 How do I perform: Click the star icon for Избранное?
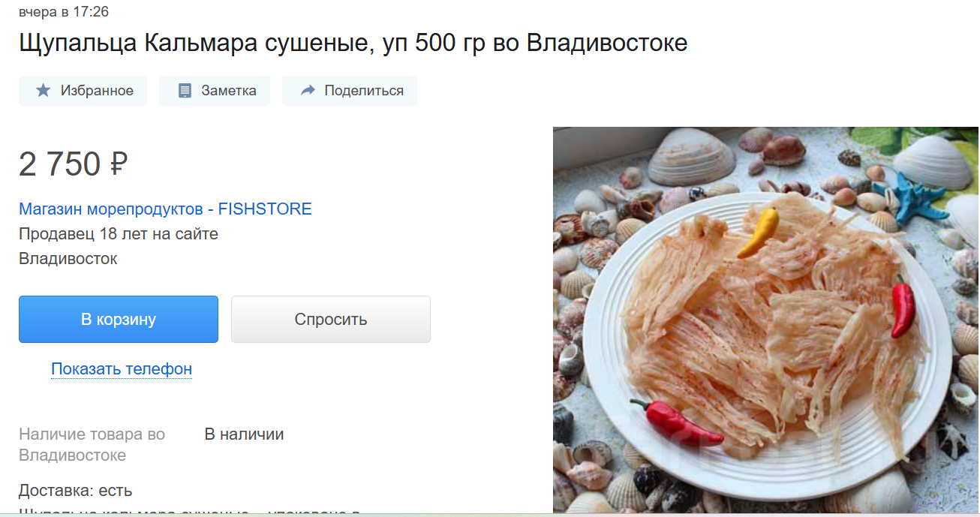click(x=44, y=91)
